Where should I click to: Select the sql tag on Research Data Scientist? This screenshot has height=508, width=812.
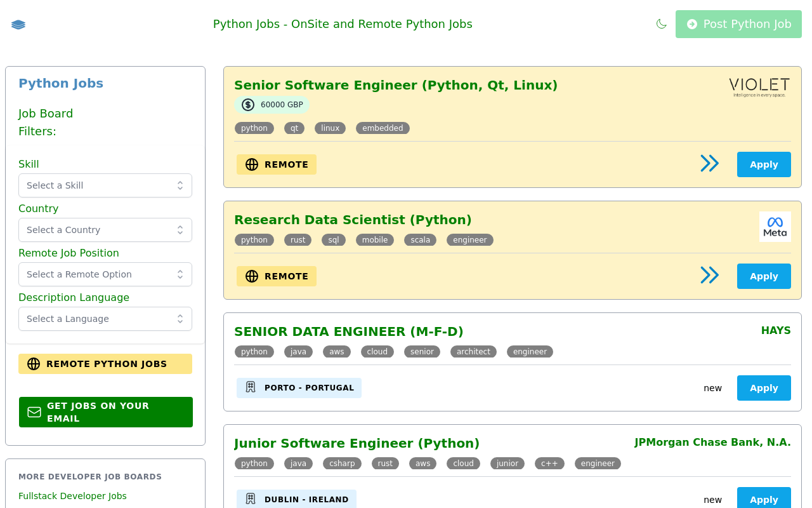(x=334, y=240)
